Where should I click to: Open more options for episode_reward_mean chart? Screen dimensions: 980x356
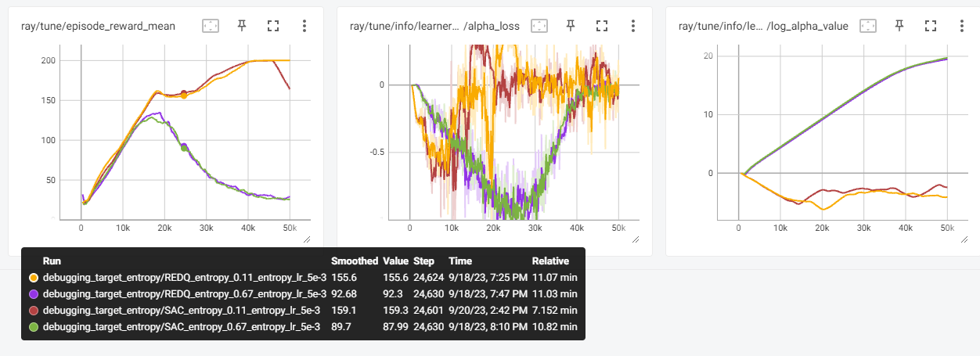pyautogui.click(x=304, y=26)
